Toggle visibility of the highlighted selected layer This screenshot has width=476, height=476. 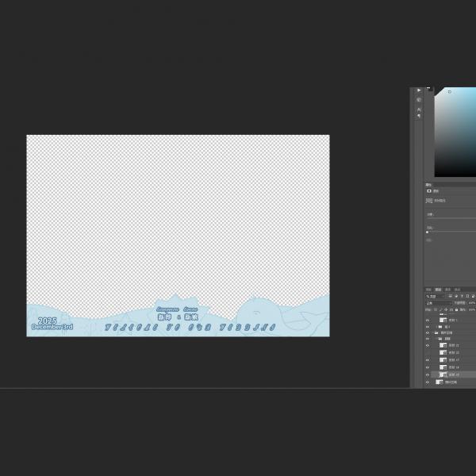click(428, 374)
